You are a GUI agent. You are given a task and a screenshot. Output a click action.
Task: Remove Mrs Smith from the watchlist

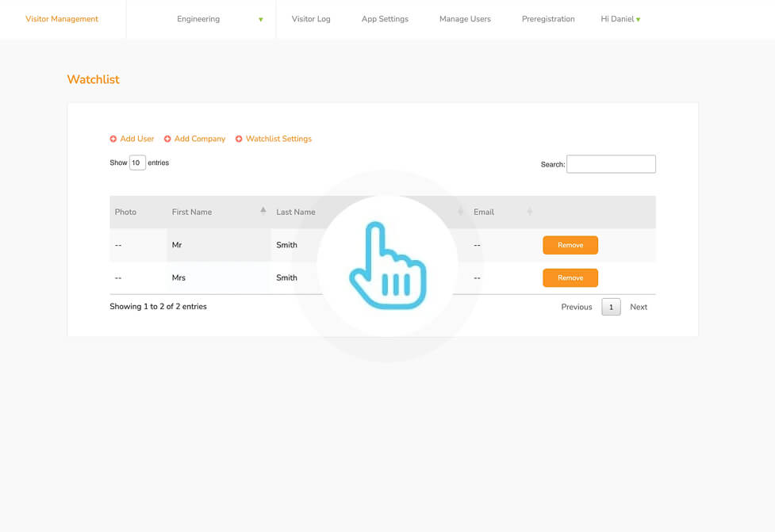(570, 277)
